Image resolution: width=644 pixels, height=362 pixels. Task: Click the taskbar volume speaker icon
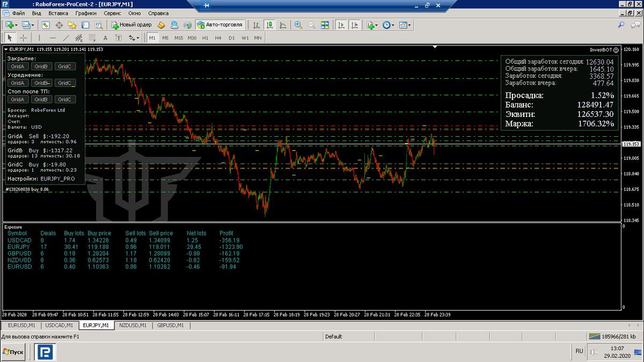[594, 352]
